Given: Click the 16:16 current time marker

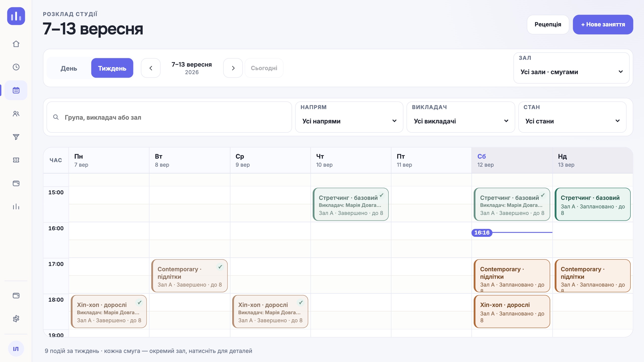Looking at the screenshot, I should [x=482, y=233].
